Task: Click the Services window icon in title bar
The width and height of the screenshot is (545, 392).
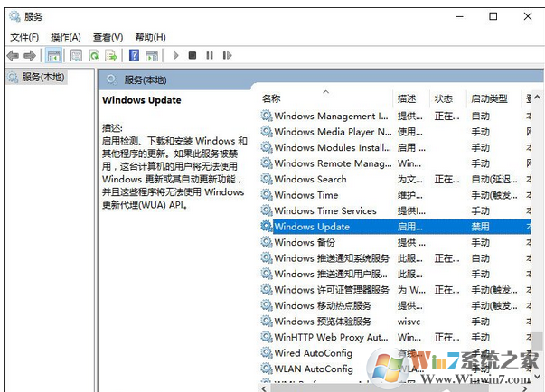Action: (x=14, y=16)
